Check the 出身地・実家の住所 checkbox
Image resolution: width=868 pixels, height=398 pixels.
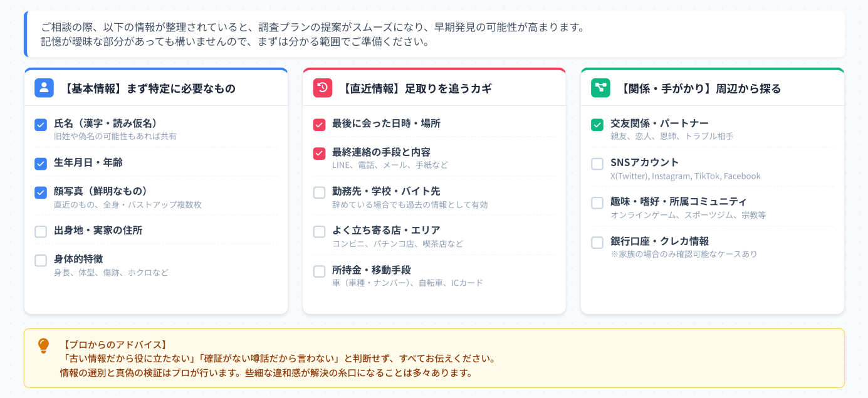[x=41, y=231]
